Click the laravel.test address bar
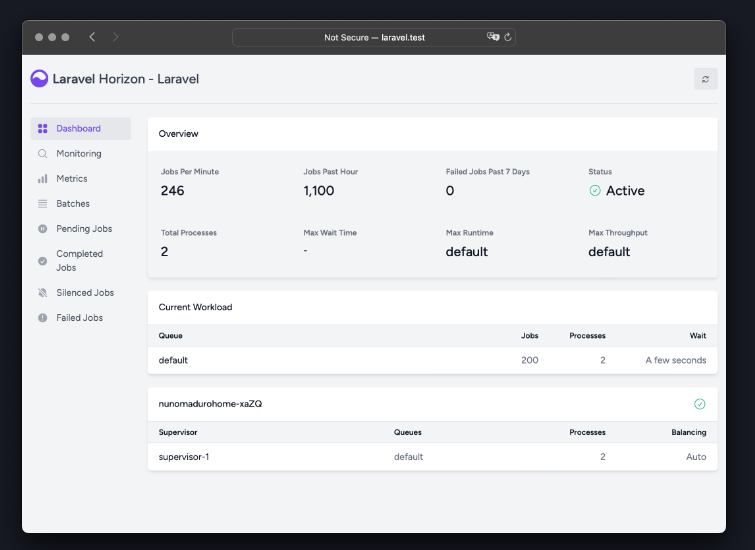Screen dimensions: 755x550 pos(374,37)
